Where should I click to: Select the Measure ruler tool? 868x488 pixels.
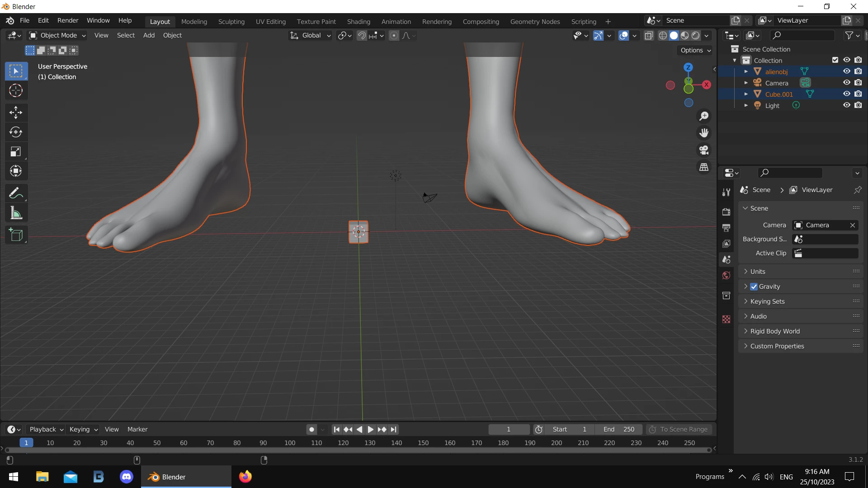click(x=16, y=213)
